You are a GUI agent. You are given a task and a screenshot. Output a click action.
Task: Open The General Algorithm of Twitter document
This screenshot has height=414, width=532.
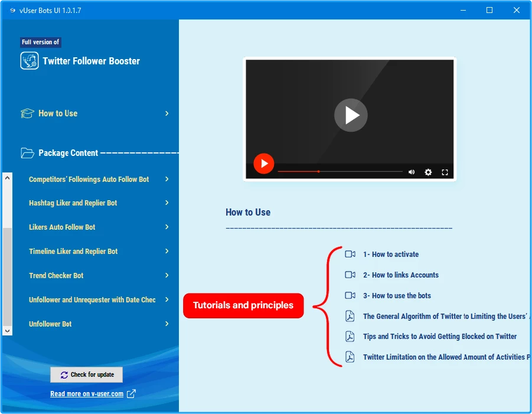(x=446, y=317)
